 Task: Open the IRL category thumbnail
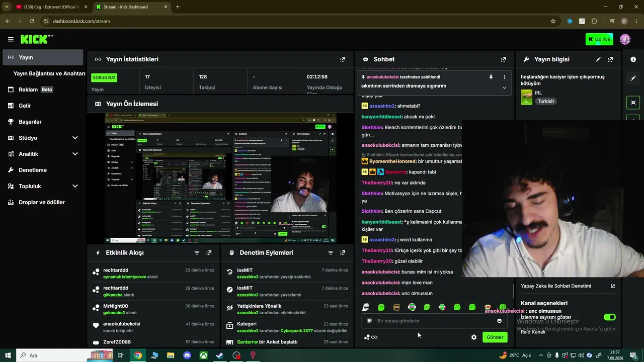point(526,97)
